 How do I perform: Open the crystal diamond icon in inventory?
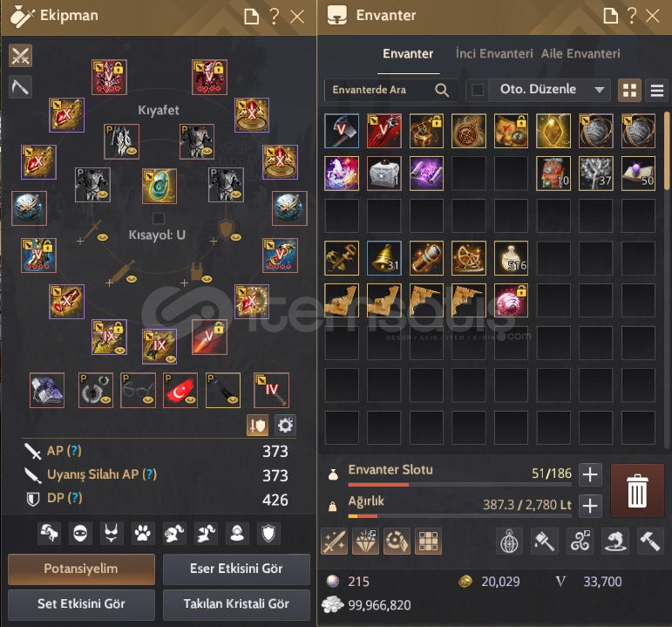pyautogui.click(x=365, y=542)
